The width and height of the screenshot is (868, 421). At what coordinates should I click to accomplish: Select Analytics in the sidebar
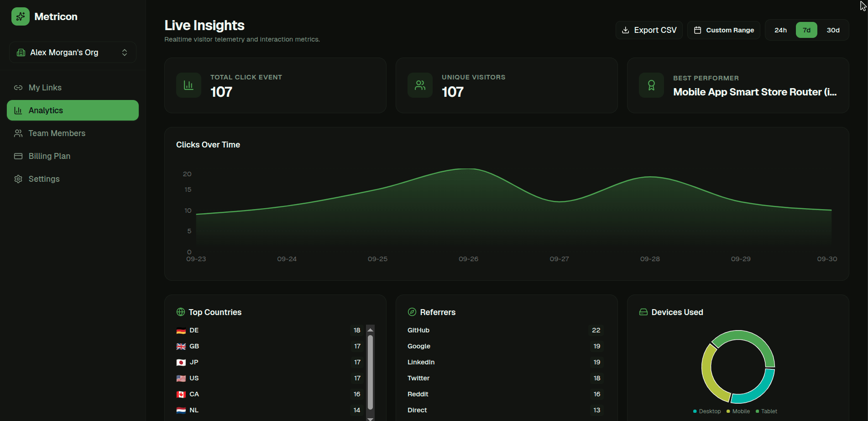73,111
